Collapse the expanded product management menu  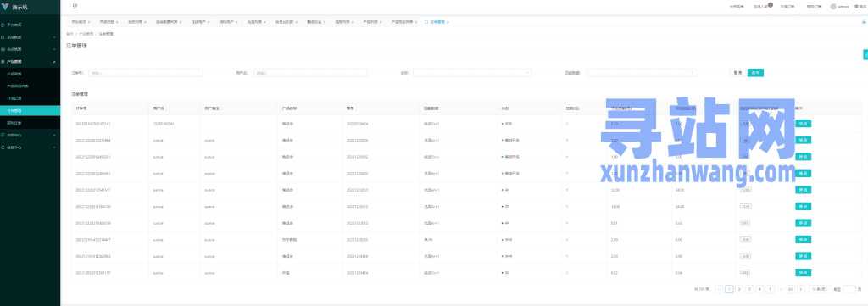coord(30,61)
